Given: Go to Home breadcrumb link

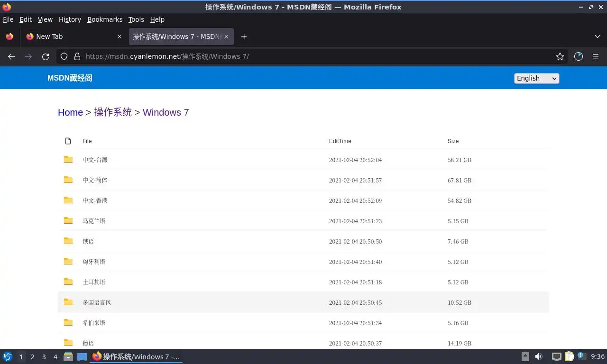Looking at the screenshot, I should tap(70, 112).
